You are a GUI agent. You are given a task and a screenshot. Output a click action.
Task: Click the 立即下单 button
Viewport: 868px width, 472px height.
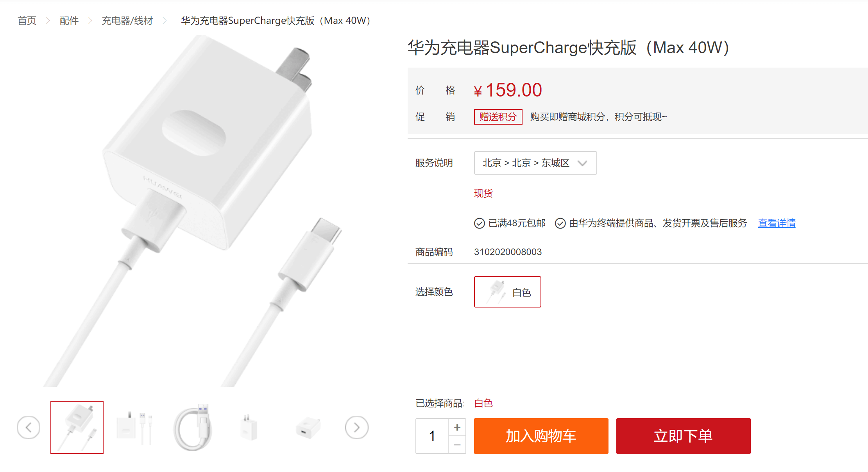(683, 436)
